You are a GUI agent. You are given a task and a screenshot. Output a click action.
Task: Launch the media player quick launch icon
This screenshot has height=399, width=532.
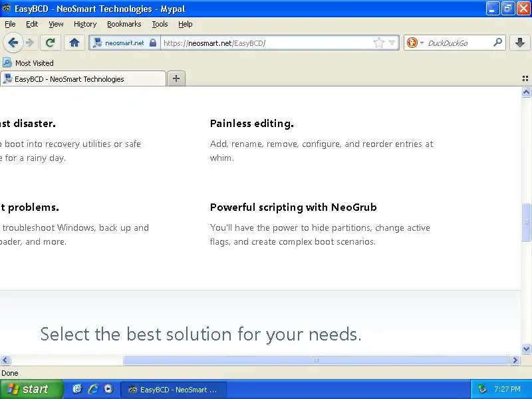tap(108, 389)
